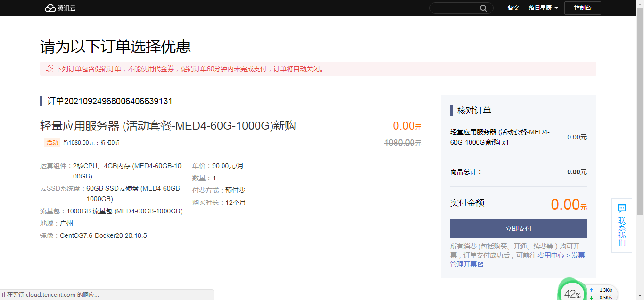Viewport: 644px width, 300px height.
Task: Click the 42% floating speed indicator
Action: click(x=572, y=294)
